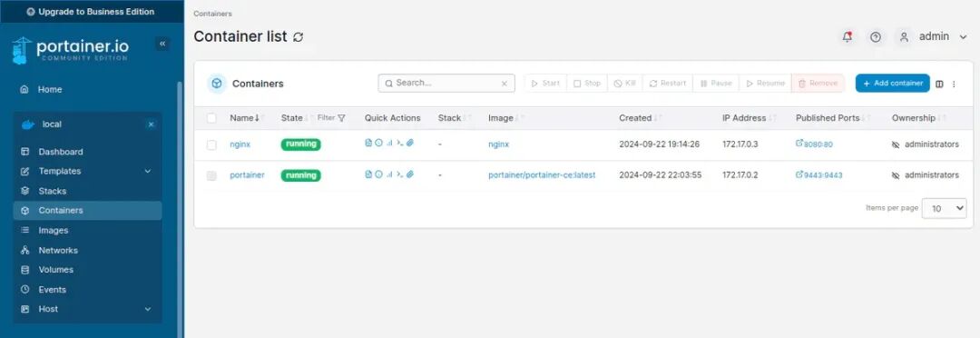Open Events in the sidebar
The image size is (980, 338).
pyautogui.click(x=87, y=289)
